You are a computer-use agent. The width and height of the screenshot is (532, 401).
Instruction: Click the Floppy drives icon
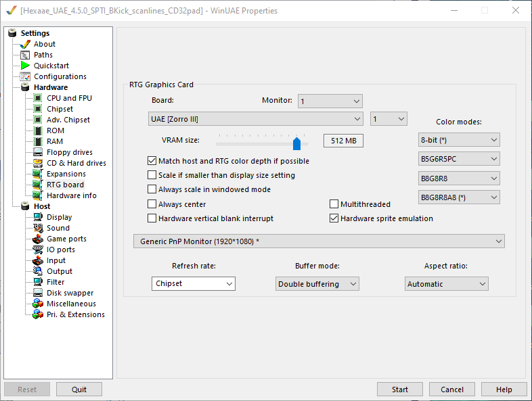click(38, 152)
